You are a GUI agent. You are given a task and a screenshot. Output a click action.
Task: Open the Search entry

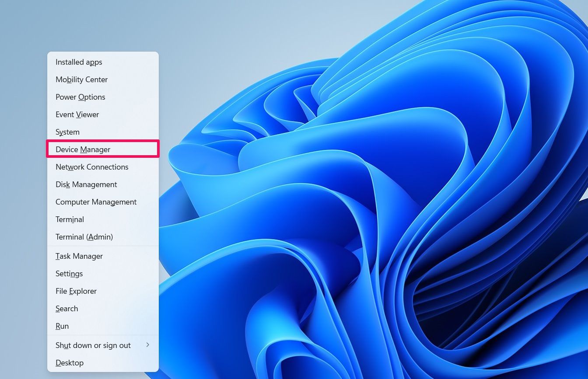click(x=66, y=308)
